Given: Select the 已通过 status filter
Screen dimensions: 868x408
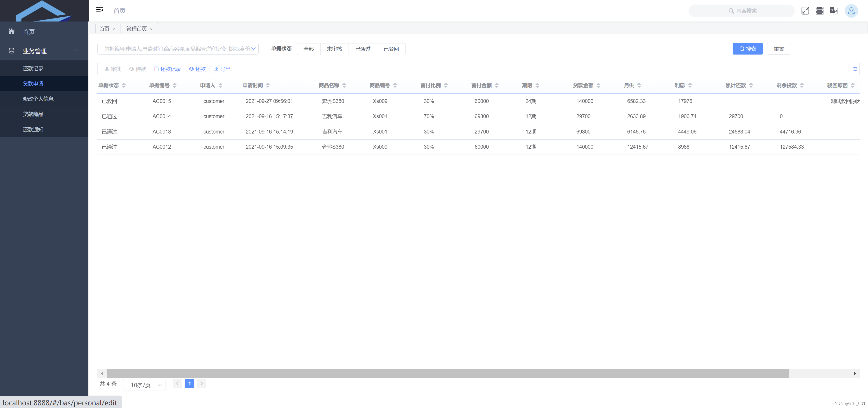Looking at the screenshot, I should (x=363, y=49).
